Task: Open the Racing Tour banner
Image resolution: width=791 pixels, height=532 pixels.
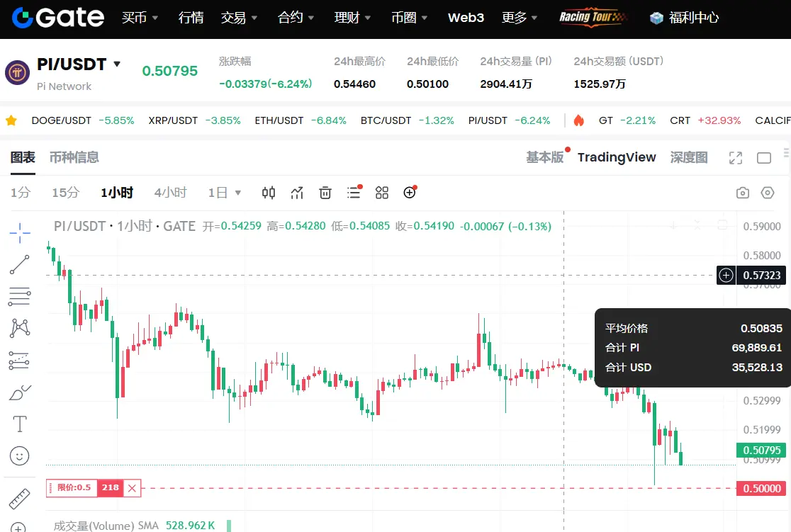Action: 593,17
